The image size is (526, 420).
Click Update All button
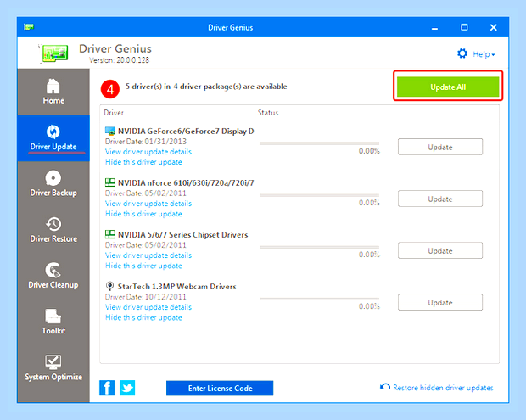click(448, 87)
